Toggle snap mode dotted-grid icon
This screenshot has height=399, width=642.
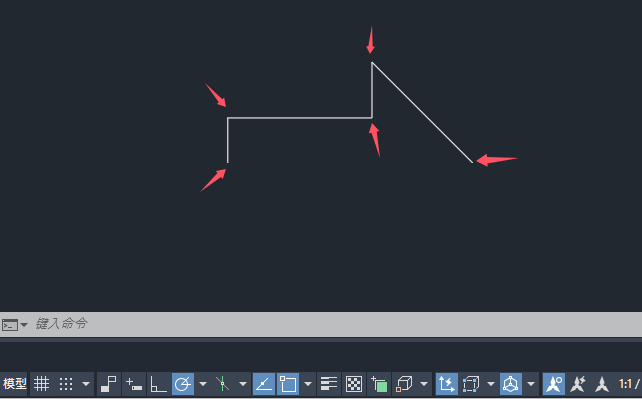tap(66, 384)
